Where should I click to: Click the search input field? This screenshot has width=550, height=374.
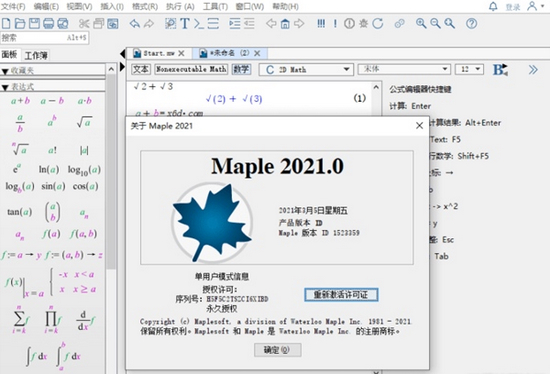pyautogui.click(x=44, y=38)
